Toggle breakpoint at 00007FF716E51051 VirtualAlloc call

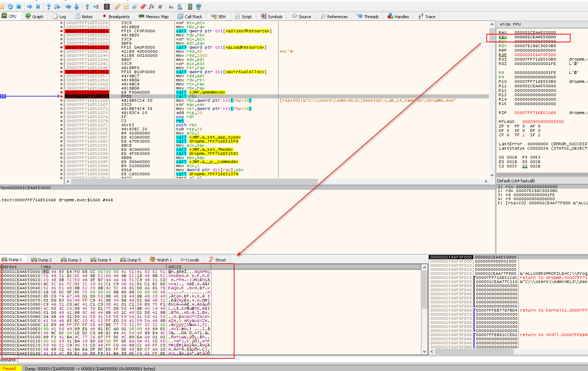[x=61, y=72]
